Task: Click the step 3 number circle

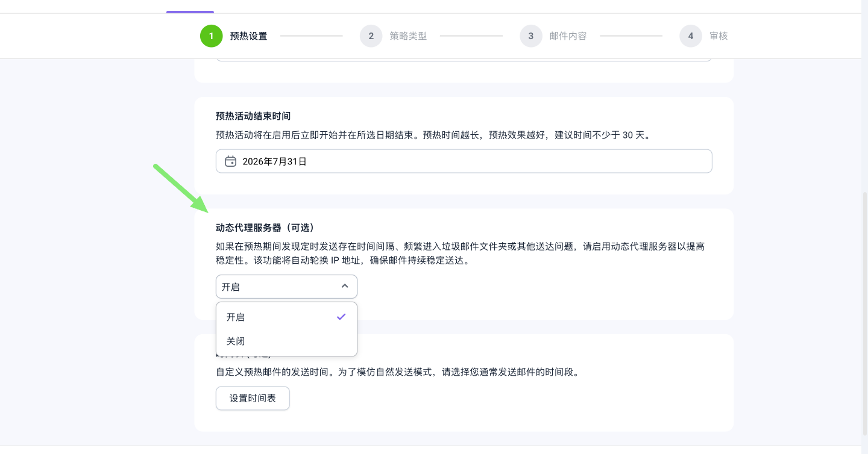Action: pyautogui.click(x=530, y=36)
